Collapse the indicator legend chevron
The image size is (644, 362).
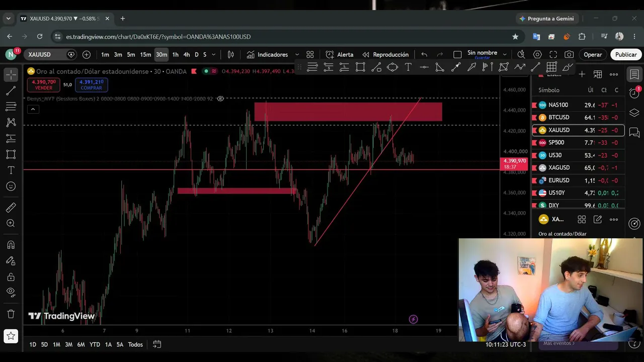(33, 109)
